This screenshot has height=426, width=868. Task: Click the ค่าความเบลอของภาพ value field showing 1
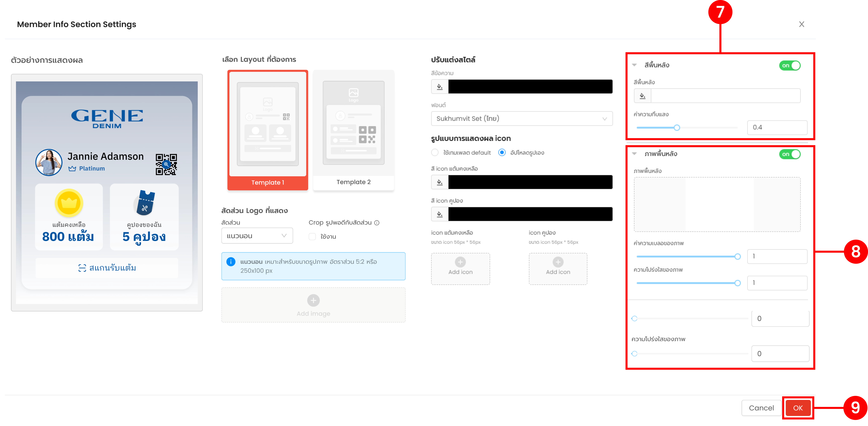[x=777, y=257]
